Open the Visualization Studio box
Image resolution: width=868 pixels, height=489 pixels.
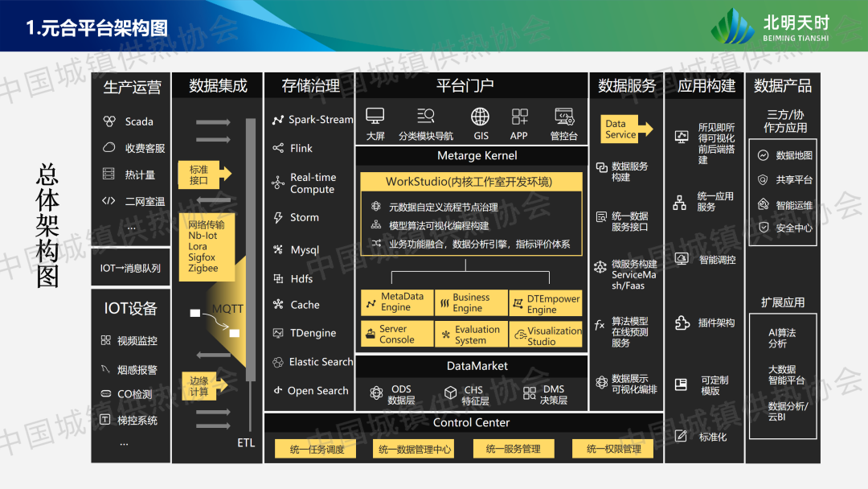[x=546, y=335]
